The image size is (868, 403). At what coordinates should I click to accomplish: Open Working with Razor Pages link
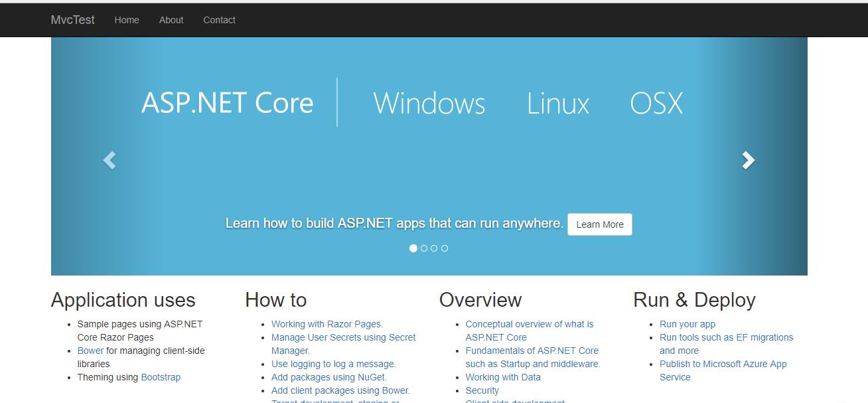[326, 324]
